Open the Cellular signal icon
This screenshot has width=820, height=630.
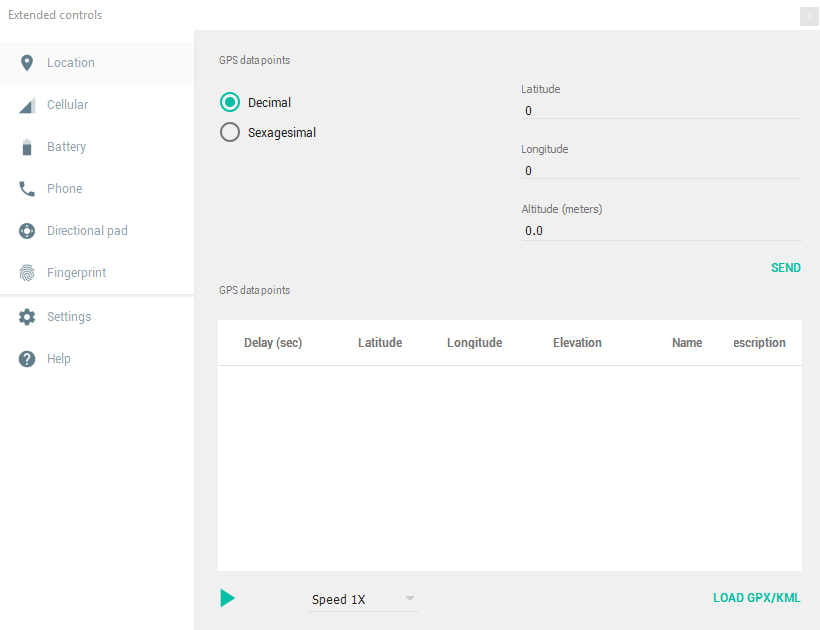(x=27, y=105)
